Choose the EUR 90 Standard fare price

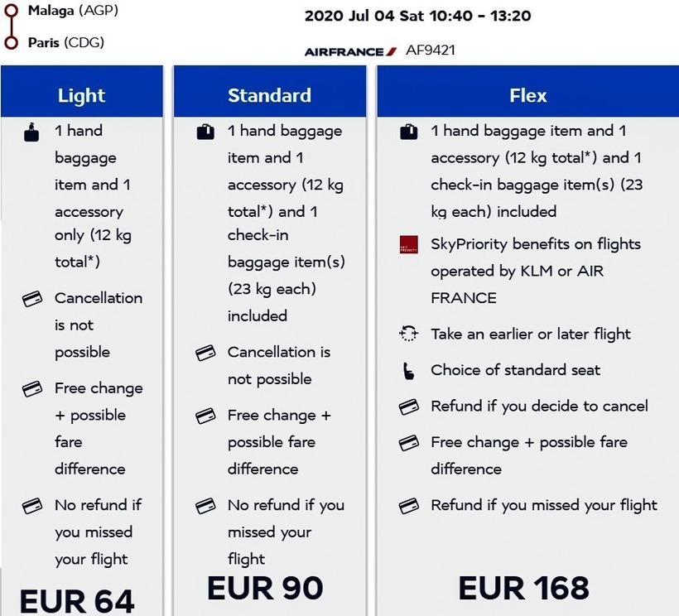[x=264, y=588]
